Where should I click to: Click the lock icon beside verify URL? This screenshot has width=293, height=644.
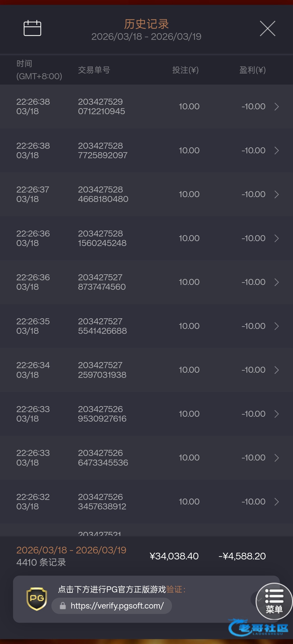coord(63,606)
